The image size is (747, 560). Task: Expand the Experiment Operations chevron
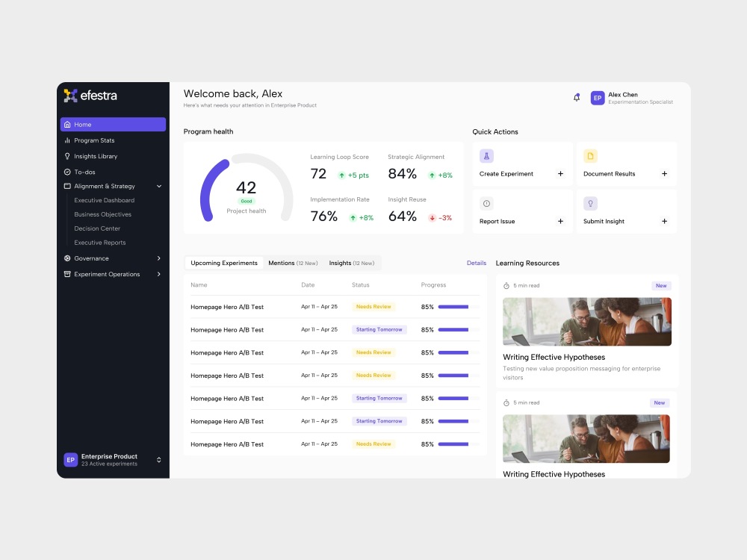159,274
